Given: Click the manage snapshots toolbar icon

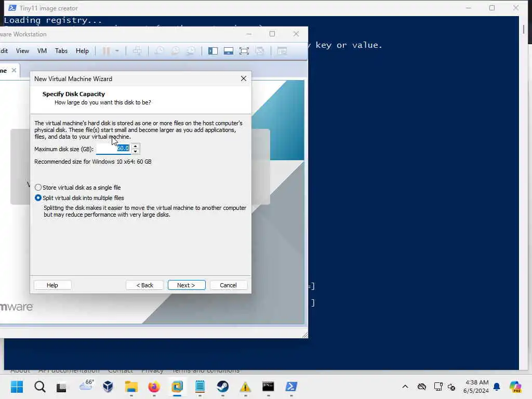Looking at the screenshot, I should pyautogui.click(x=191, y=51).
